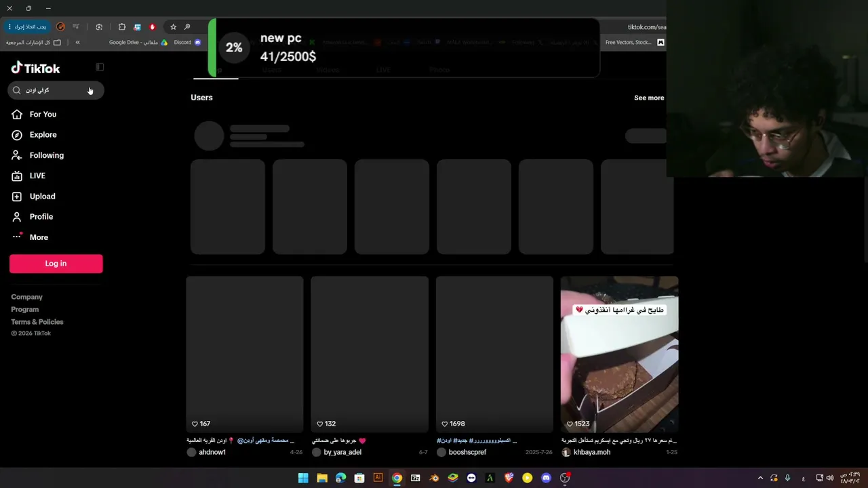Click the TikTok search input field

56,90
